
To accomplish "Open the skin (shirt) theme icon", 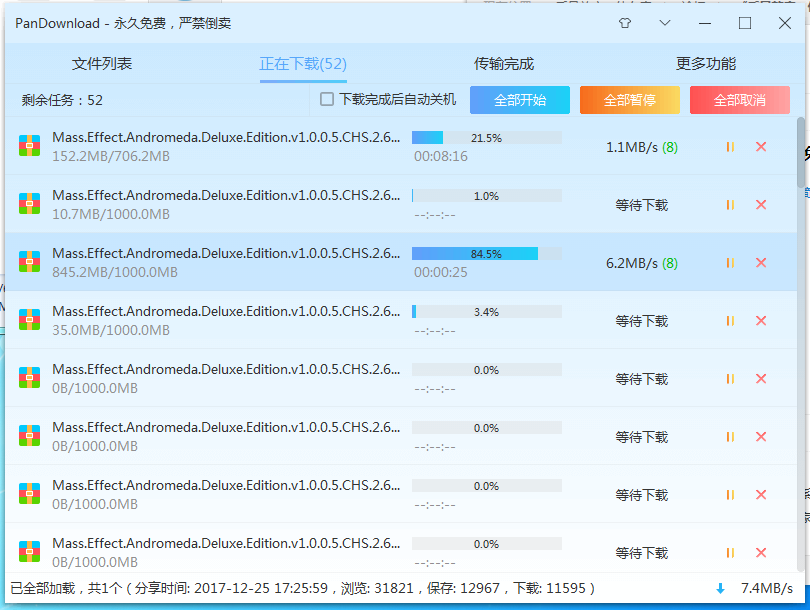I will click(625, 23).
